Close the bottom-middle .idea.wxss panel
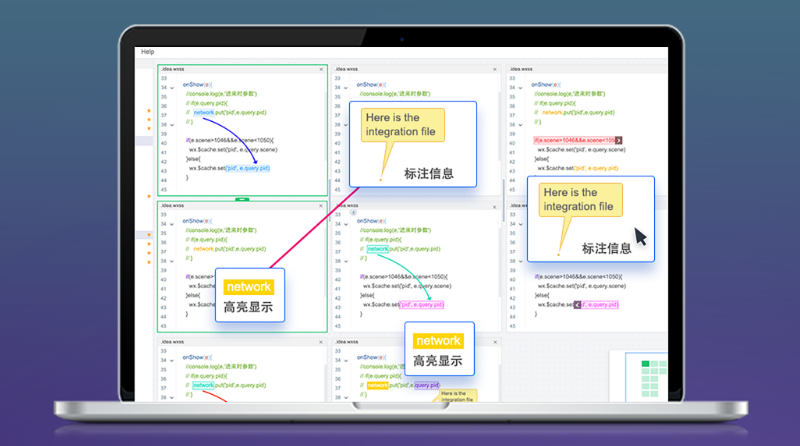Image resolution: width=800 pixels, height=446 pixels. 496,342
